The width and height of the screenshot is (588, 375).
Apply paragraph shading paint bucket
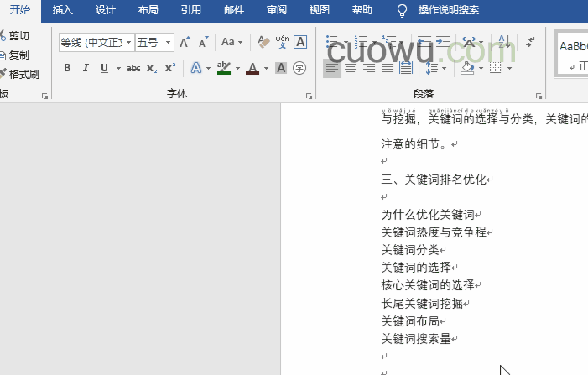pyautogui.click(x=467, y=68)
